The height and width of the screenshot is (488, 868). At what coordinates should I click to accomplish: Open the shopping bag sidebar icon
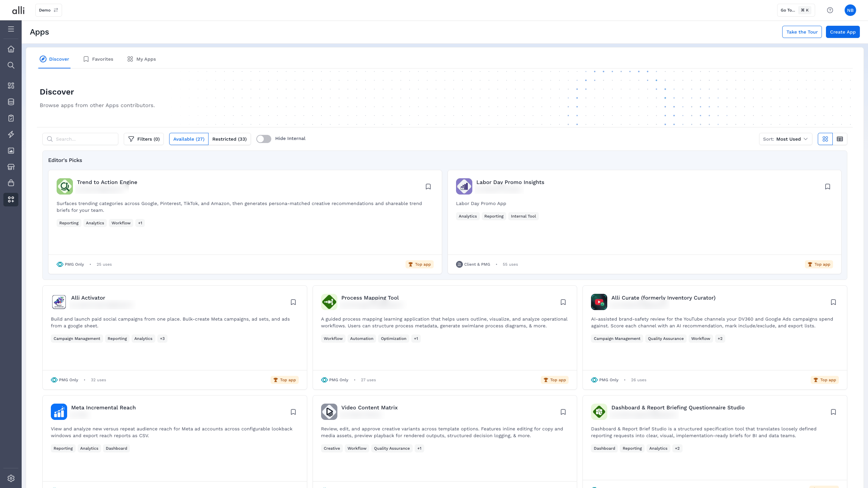(x=11, y=183)
